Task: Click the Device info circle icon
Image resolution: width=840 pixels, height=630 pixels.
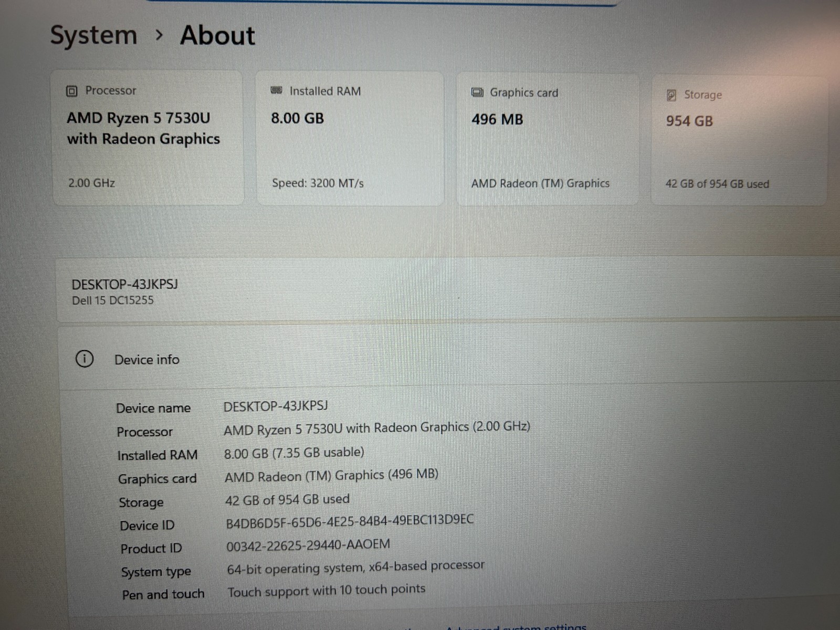Action: click(x=85, y=359)
